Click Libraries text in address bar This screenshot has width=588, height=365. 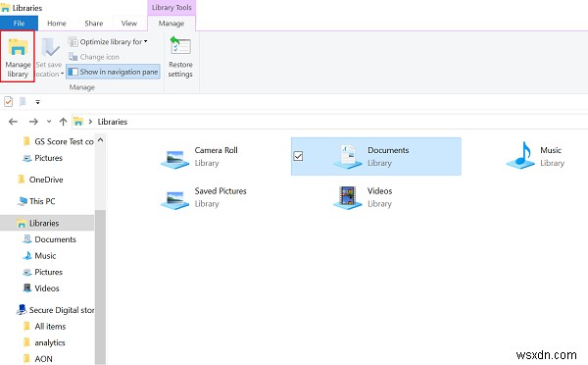[x=113, y=122]
